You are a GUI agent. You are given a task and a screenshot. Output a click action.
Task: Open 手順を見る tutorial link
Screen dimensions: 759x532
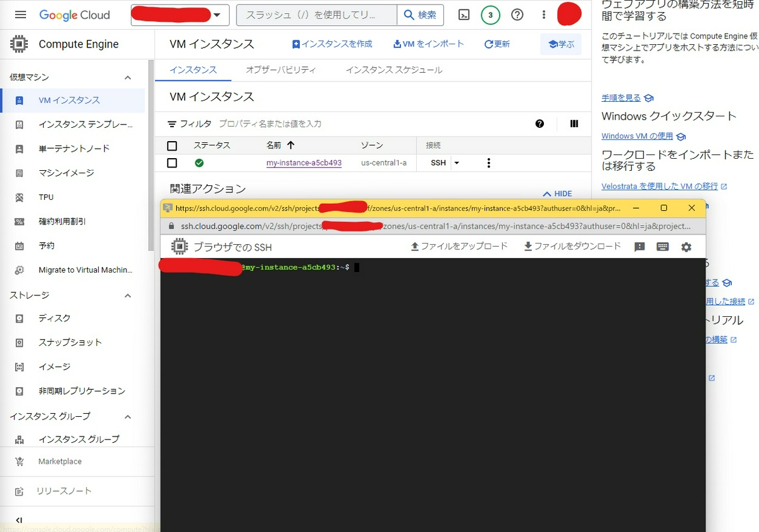coord(621,98)
